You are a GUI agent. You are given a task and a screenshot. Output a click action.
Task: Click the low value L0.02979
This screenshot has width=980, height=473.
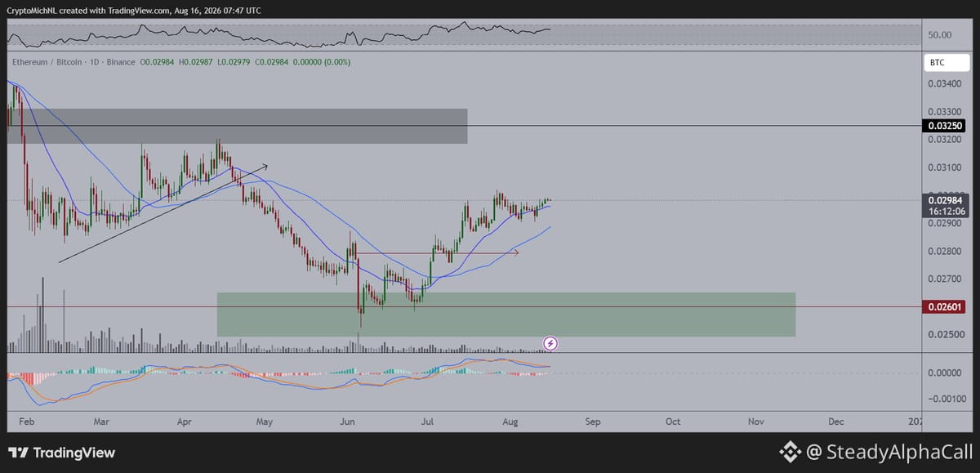[x=234, y=62]
